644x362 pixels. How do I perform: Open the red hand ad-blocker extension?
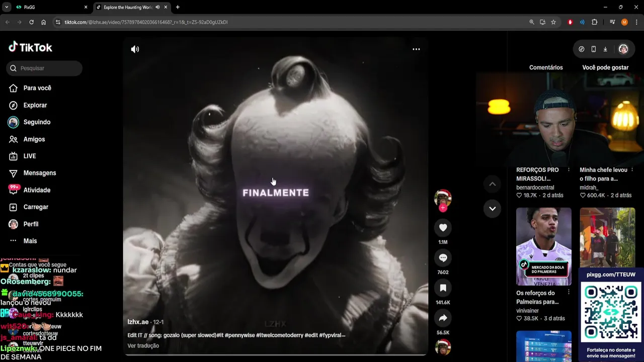[570, 22]
